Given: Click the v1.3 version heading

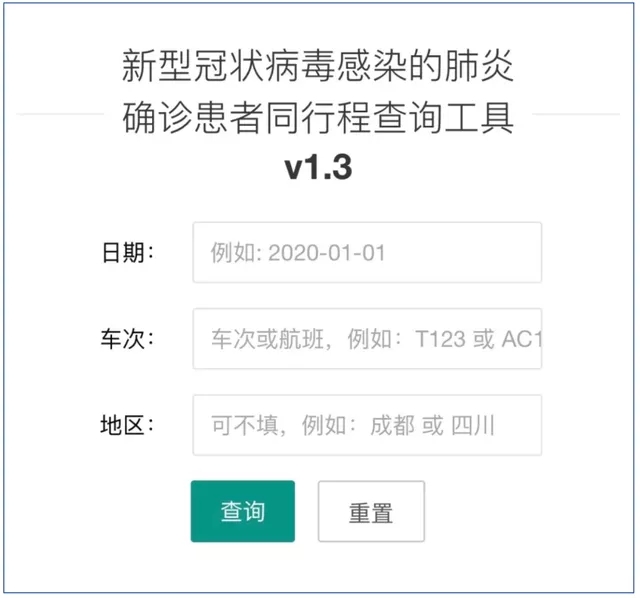Looking at the screenshot, I should 318,167.
